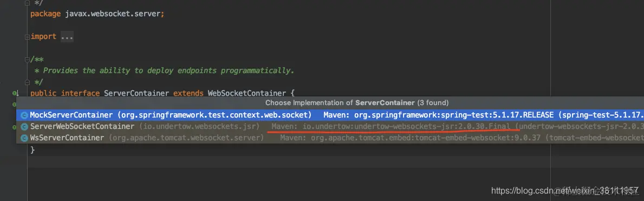
Task: Pick WsServerContainer implementation in the popup
Action: tap(330, 138)
